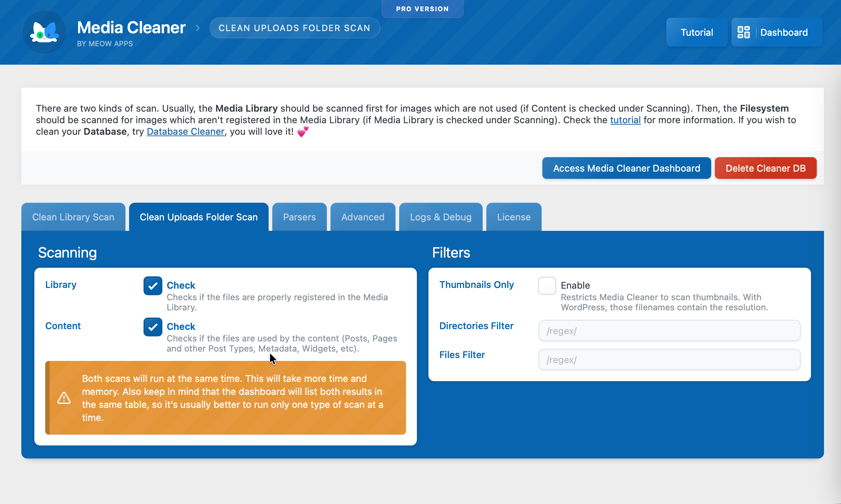Image resolution: width=841 pixels, height=504 pixels.
Task: Click Access Media Cleaner Dashboard button
Action: [x=626, y=168]
